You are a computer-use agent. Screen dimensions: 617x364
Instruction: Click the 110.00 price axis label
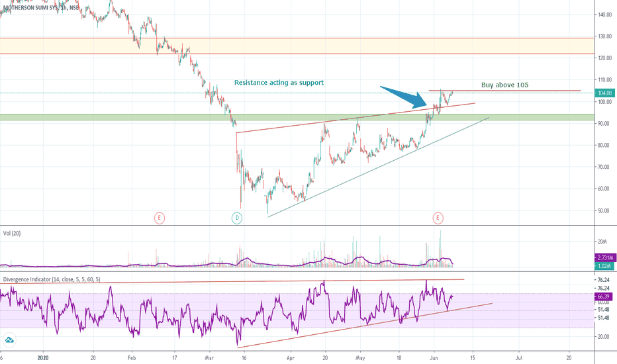tap(605, 80)
